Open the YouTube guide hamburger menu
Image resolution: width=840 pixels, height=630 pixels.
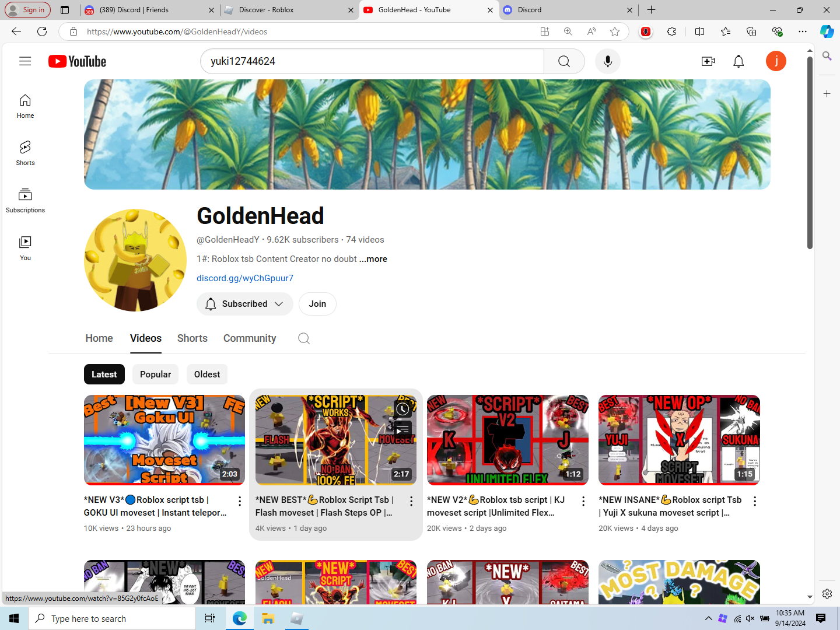point(25,61)
